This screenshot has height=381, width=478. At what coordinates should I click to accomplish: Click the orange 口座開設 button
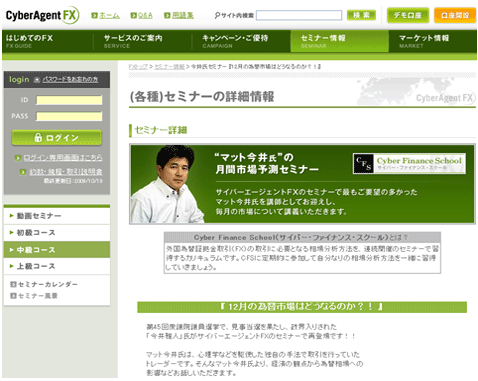coord(455,15)
